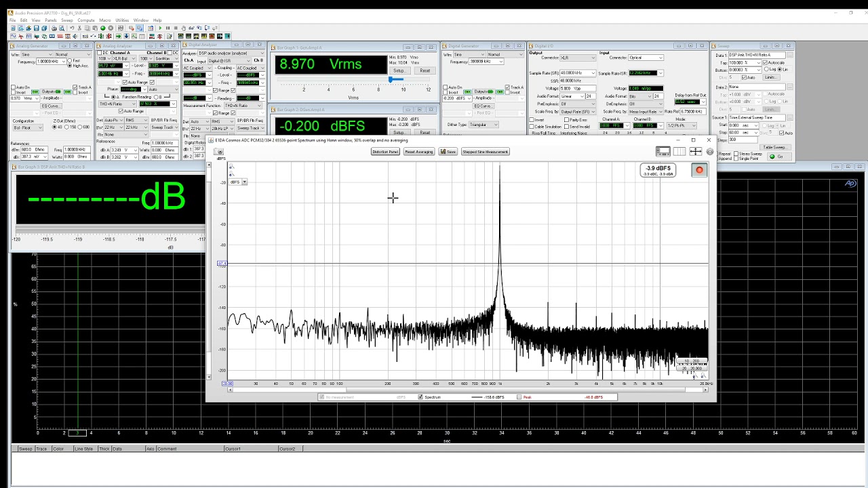Click the Save Test floppy disk icon
This screenshot has width=868, height=488.
click(x=36, y=28)
